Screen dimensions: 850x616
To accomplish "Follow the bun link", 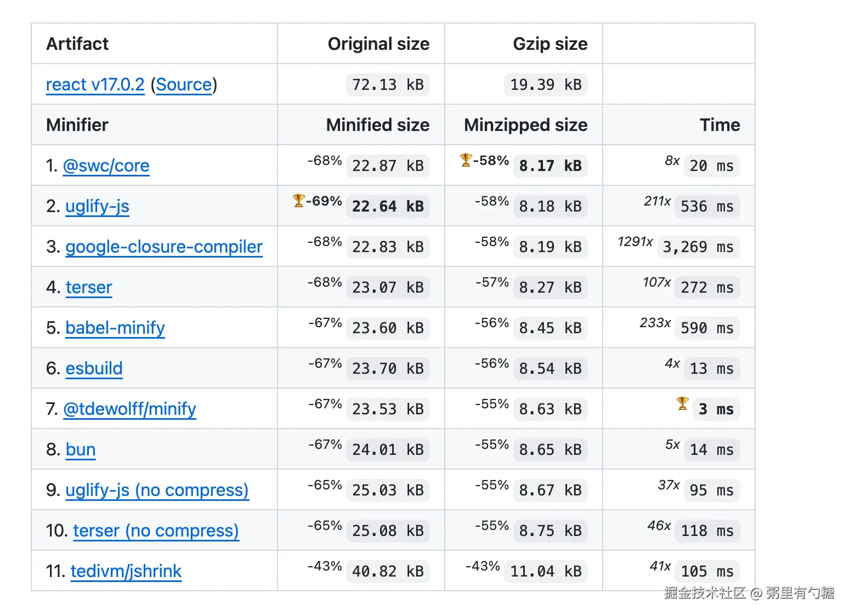I will (x=81, y=449).
